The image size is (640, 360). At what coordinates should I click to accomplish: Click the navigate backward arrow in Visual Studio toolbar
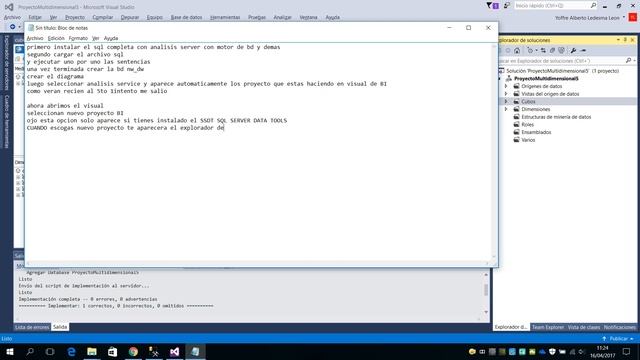click(13, 27)
